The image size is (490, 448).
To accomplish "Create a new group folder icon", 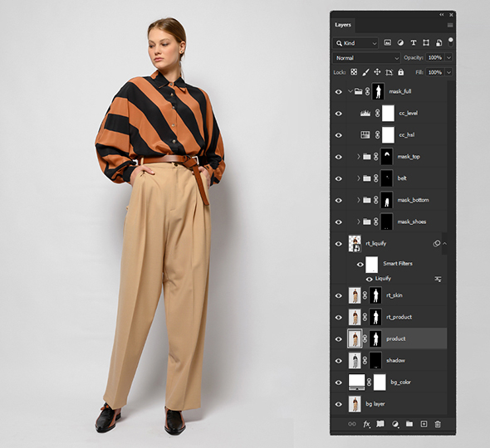I will click(409, 424).
